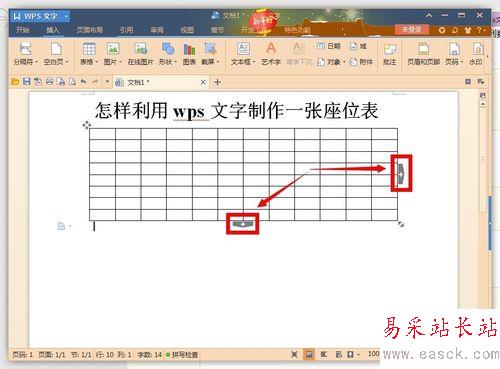Open the skin shirt icon in title bar
Screen dimensions: 500x369
pos(468,30)
